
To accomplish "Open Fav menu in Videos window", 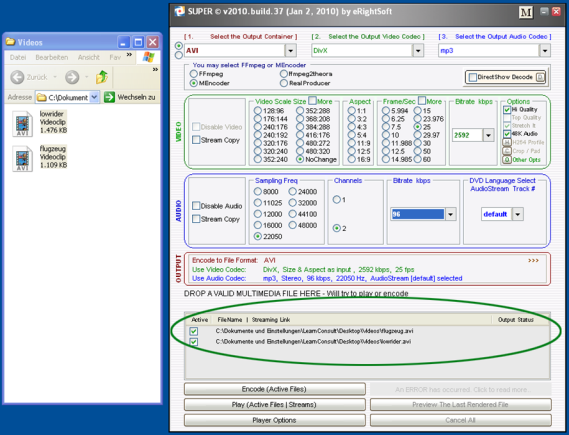I will click(115, 57).
